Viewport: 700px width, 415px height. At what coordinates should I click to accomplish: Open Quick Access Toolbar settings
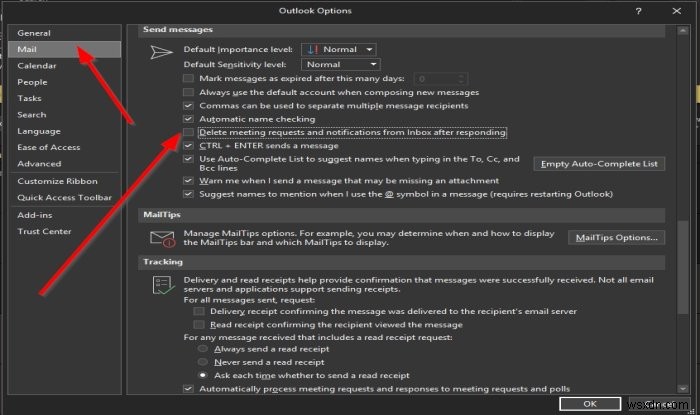click(x=64, y=198)
